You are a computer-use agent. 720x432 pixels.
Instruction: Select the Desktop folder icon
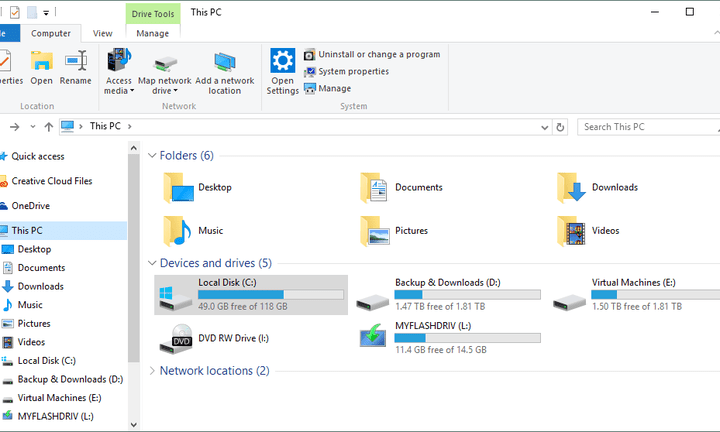(178, 187)
